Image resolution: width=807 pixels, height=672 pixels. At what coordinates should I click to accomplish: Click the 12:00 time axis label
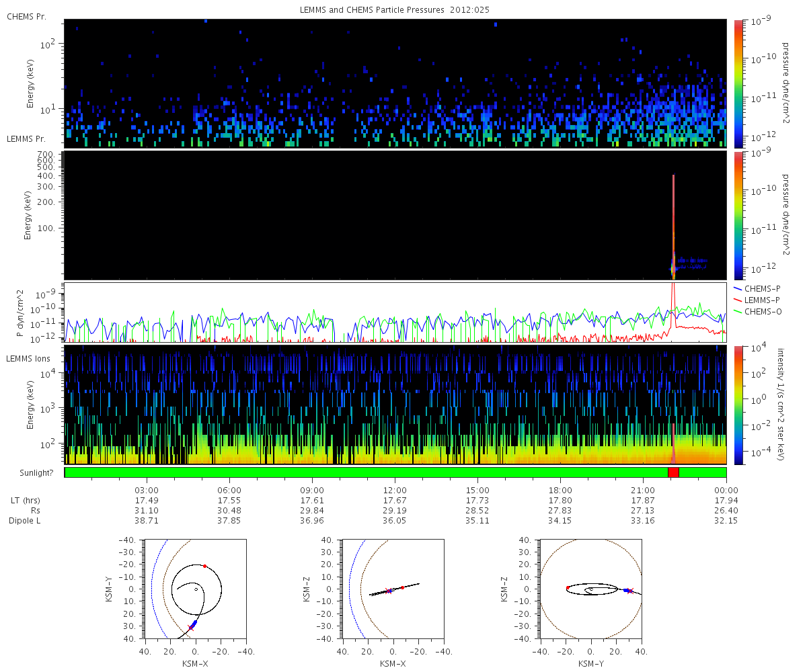click(x=395, y=490)
